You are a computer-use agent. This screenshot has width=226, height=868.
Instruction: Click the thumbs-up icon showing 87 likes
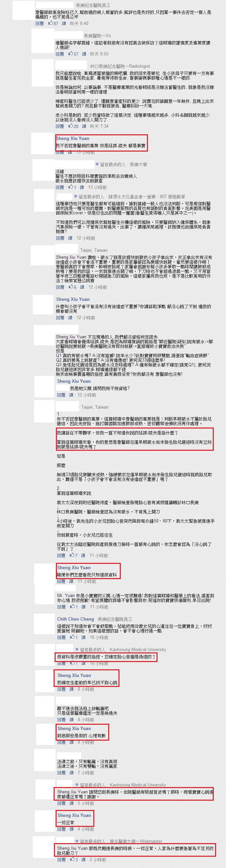[50, 23]
